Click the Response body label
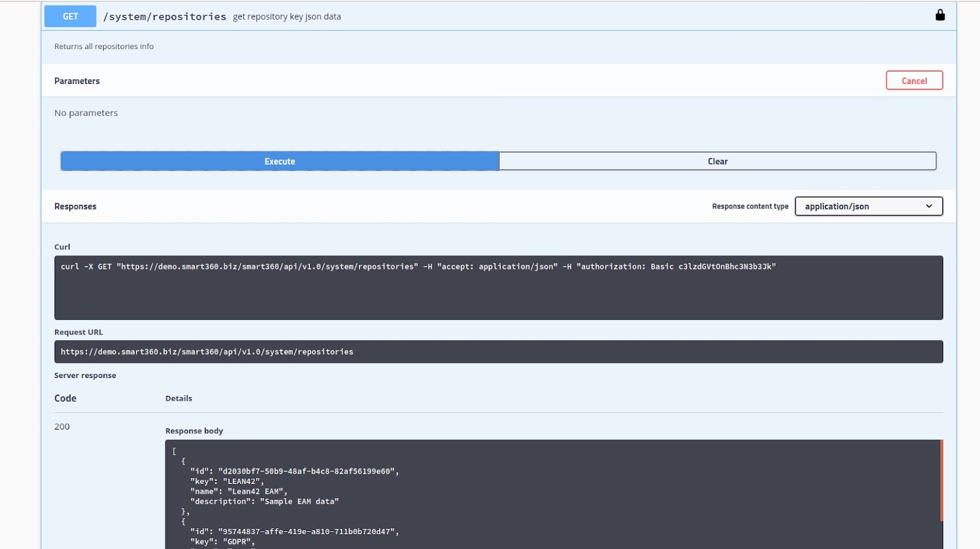The image size is (980, 549). coord(194,431)
